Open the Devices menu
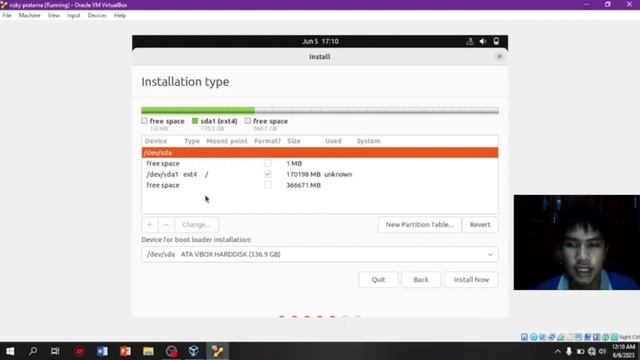The width and height of the screenshot is (640, 360). (97, 16)
